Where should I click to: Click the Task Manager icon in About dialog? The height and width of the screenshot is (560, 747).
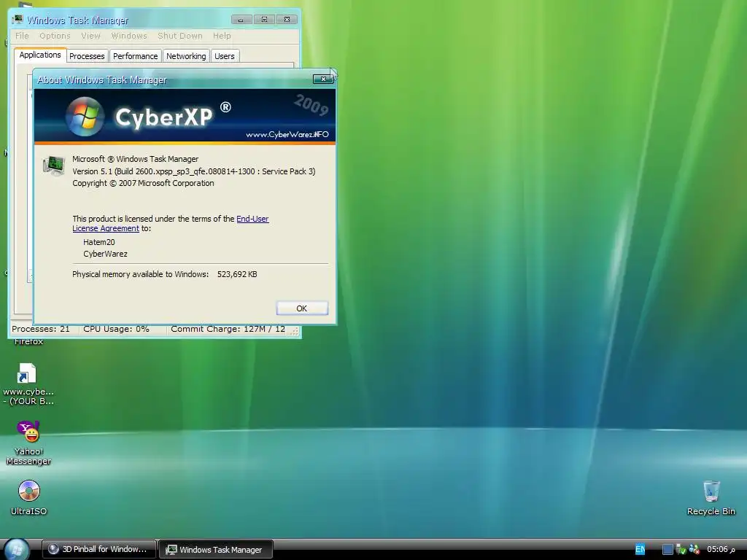[x=54, y=166]
